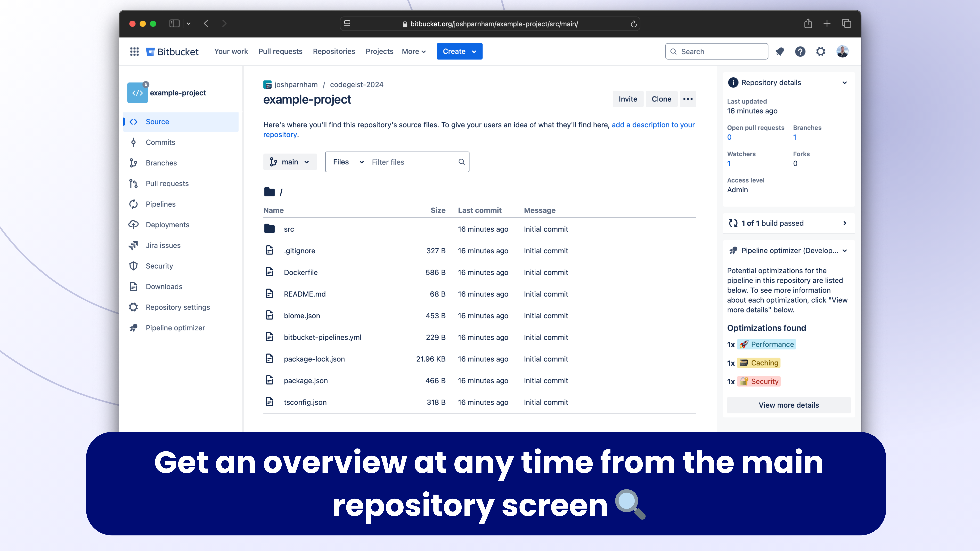Open the More menu in navigation
980x551 pixels.
click(413, 51)
